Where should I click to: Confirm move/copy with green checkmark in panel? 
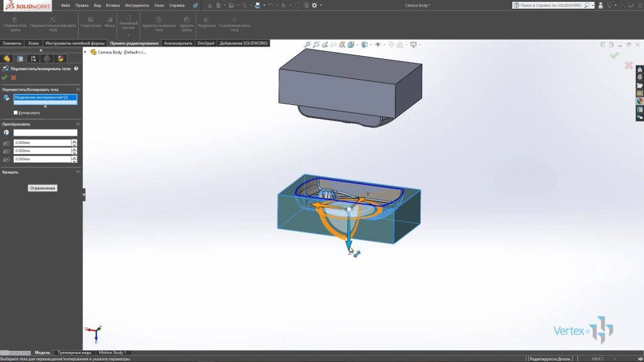[x=4, y=77]
